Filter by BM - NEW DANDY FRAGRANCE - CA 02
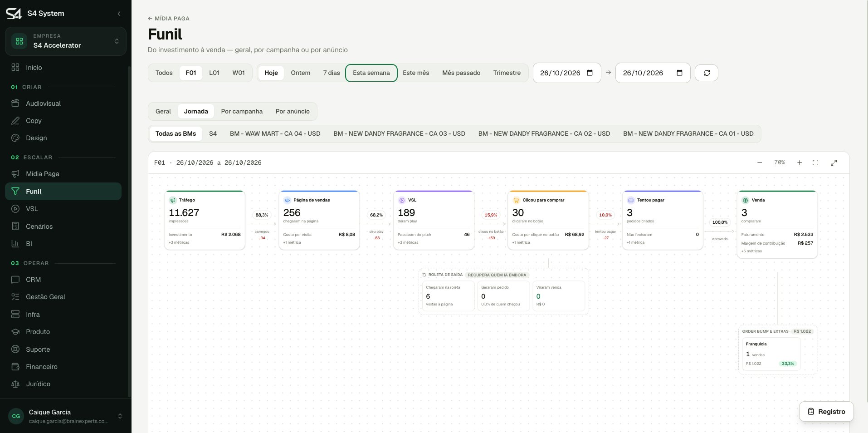This screenshot has width=868, height=433. click(x=544, y=133)
